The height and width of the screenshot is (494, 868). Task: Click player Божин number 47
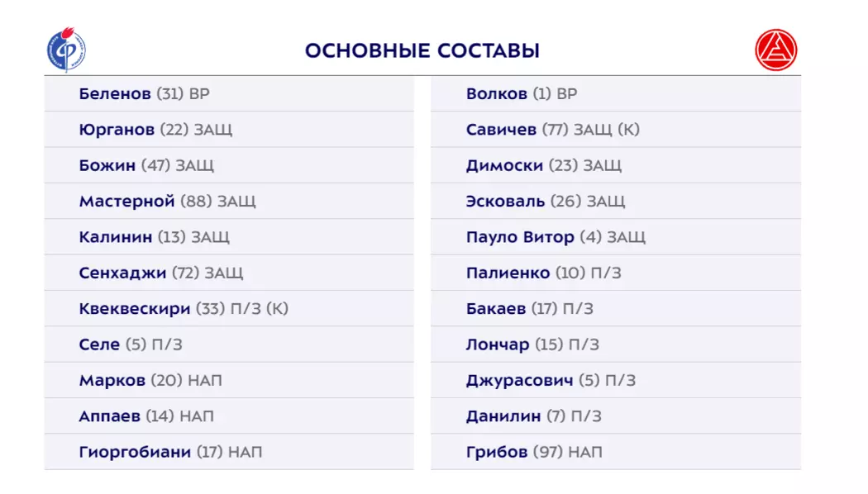coord(107,165)
